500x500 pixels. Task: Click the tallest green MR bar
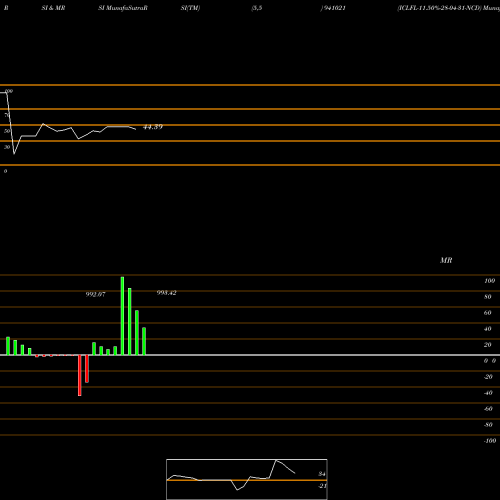(x=122, y=316)
